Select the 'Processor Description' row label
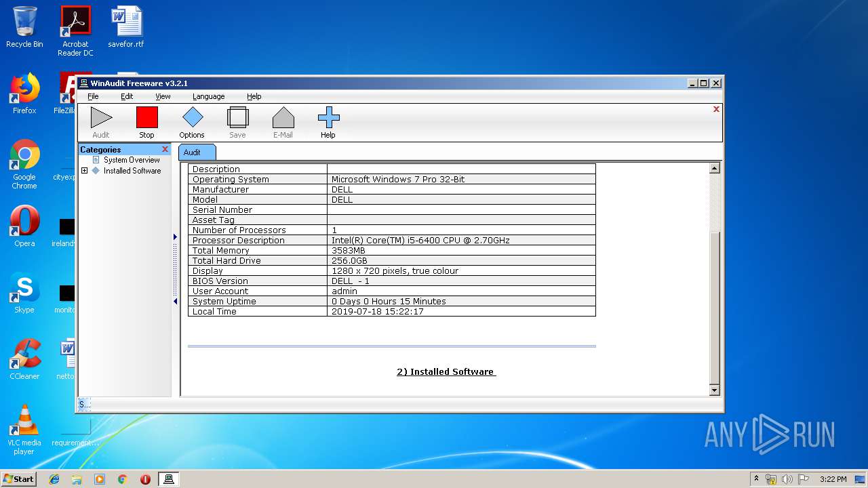Screen dimensions: 868x488 (239, 240)
